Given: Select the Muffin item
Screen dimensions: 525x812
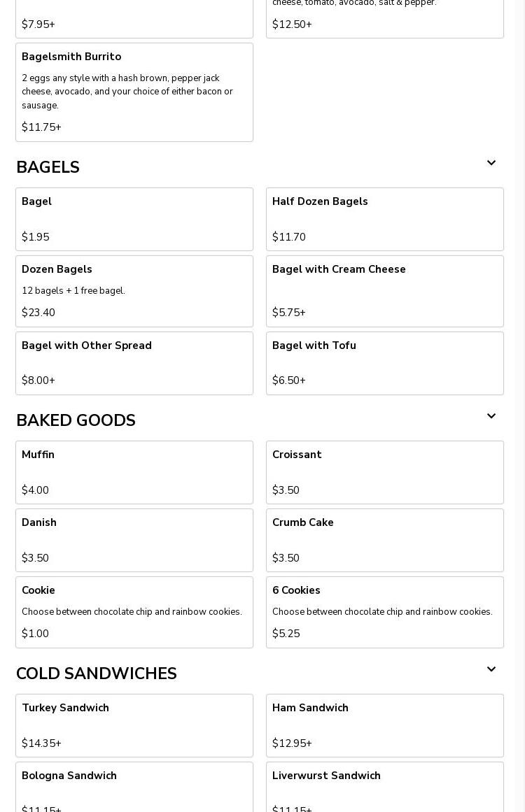Looking at the screenshot, I should (x=134, y=472).
